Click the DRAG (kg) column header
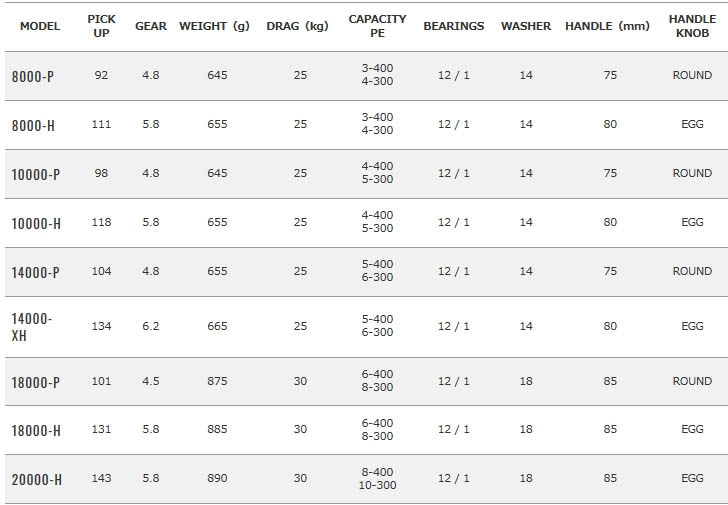This screenshot has height=505, width=728. click(x=297, y=26)
